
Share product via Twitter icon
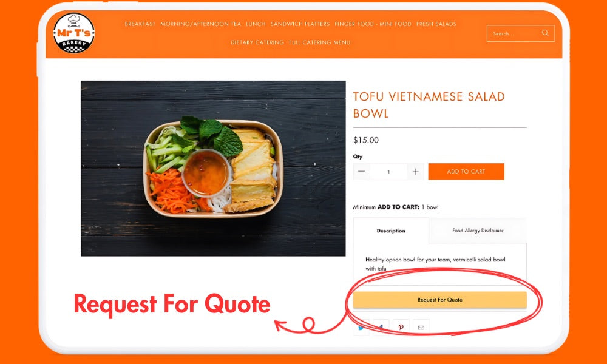[x=361, y=327]
